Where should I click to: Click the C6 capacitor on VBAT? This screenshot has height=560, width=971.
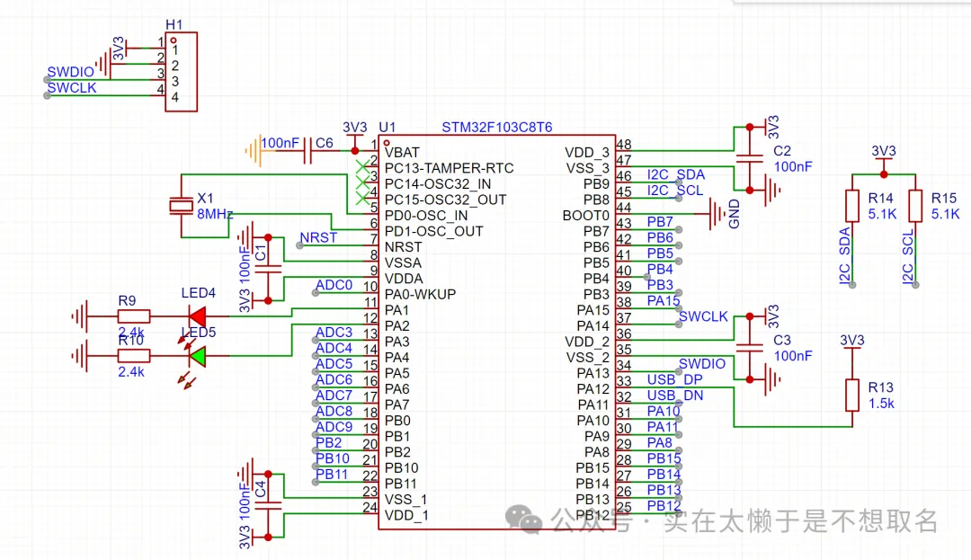[307, 152]
